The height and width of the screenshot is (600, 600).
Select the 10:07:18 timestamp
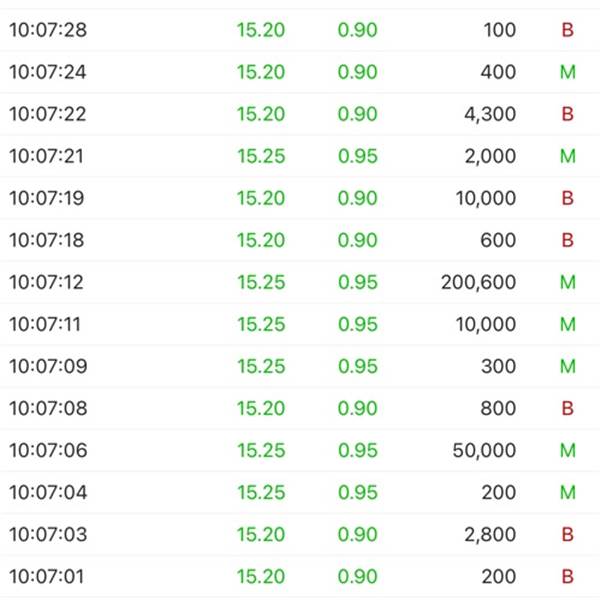(47, 240)
